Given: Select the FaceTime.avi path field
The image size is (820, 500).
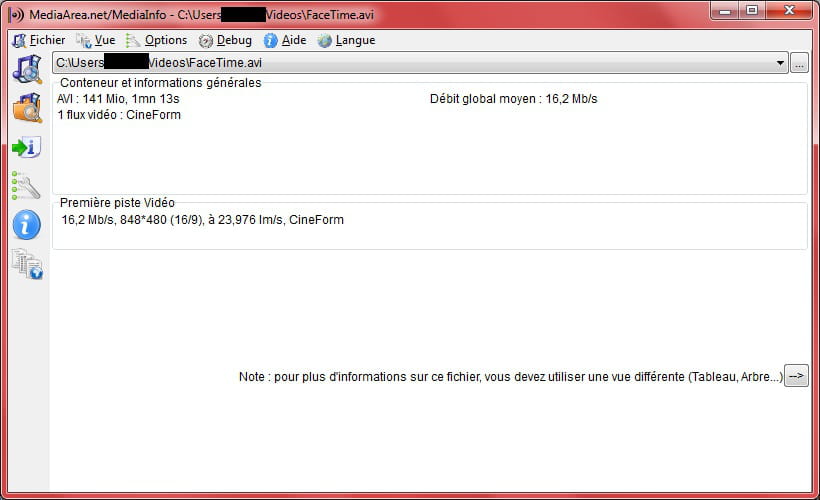Looking at the screenshot, I should tap(420, 63).
